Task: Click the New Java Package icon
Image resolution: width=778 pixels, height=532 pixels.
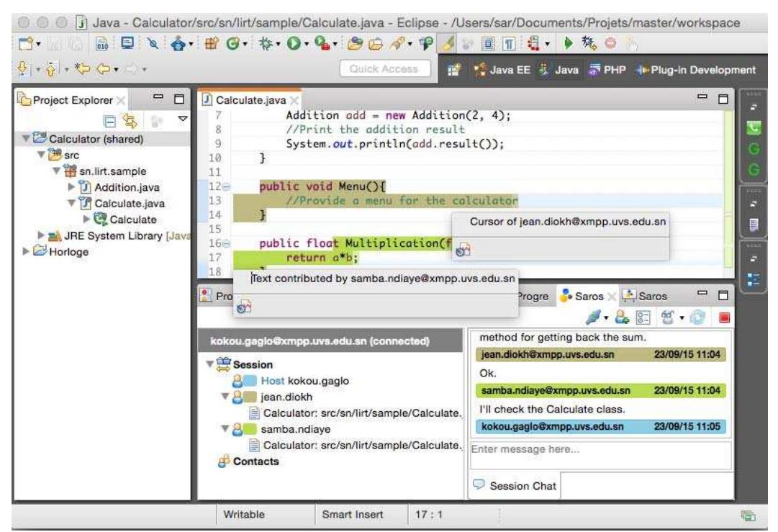Action: [211, 44]
